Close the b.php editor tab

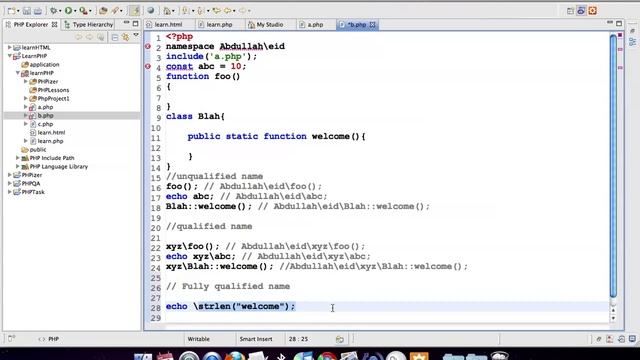coord(372,25)
